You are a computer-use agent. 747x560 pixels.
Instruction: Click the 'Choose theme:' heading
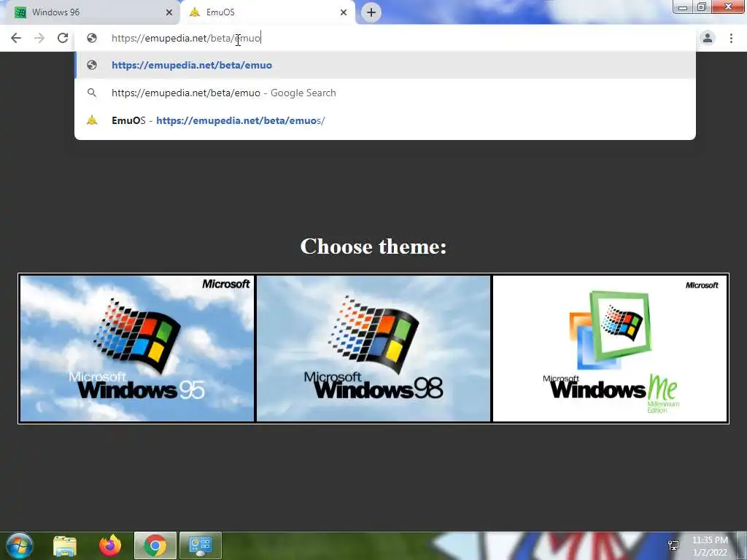[373, 246]
